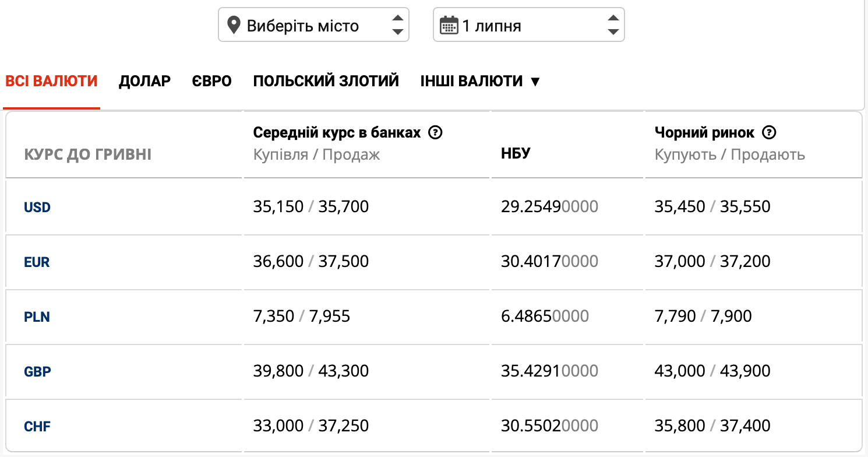Click help icon next to Чорний ринок
868x457 pixels.
[x=769, y=133]
